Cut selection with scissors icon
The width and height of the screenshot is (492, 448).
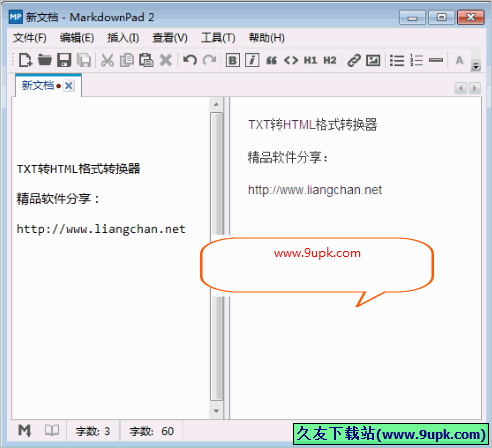point(107,60)
